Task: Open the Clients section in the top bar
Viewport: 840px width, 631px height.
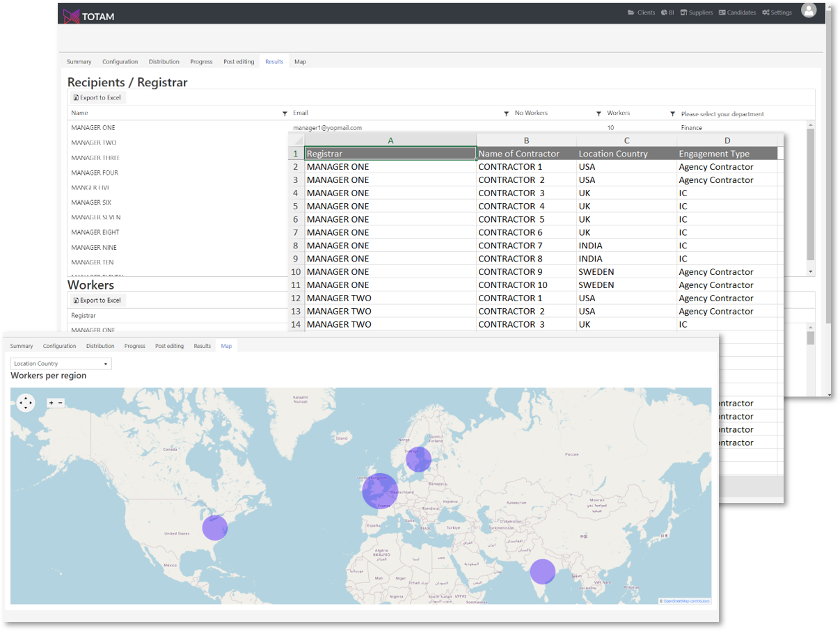Action: (x=641, y=13)
